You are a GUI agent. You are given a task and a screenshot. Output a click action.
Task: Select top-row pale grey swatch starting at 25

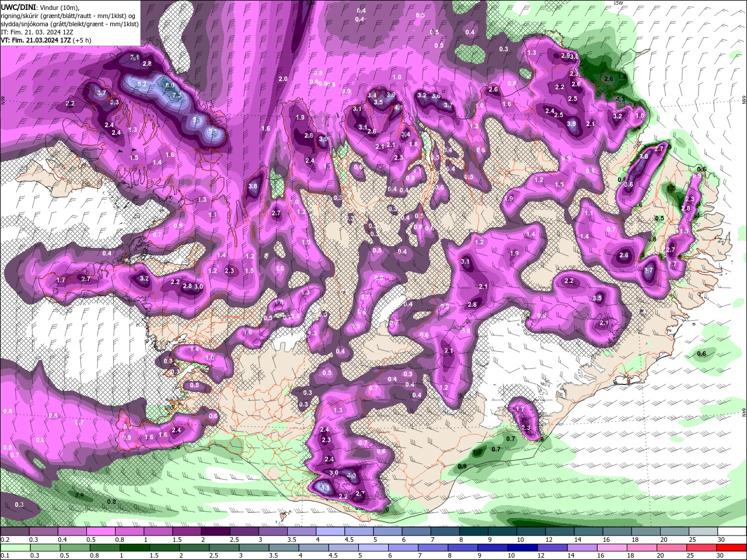point(703,531)
